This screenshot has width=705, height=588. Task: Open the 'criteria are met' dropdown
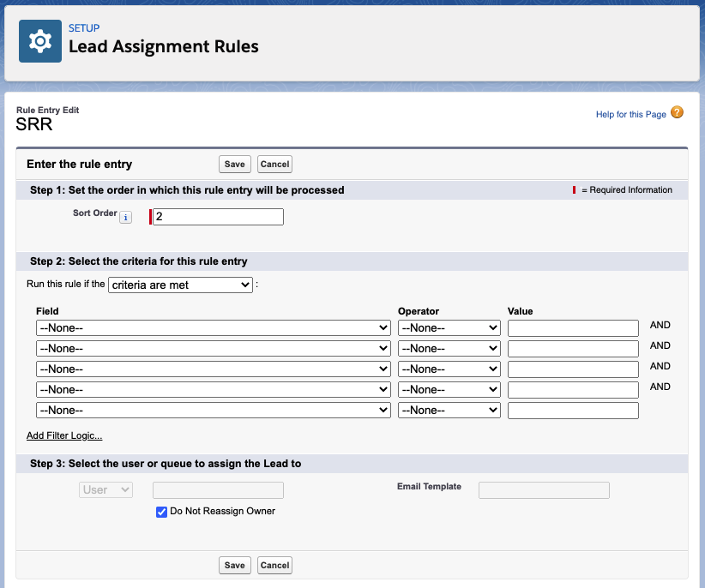click(x=180, y=285)
